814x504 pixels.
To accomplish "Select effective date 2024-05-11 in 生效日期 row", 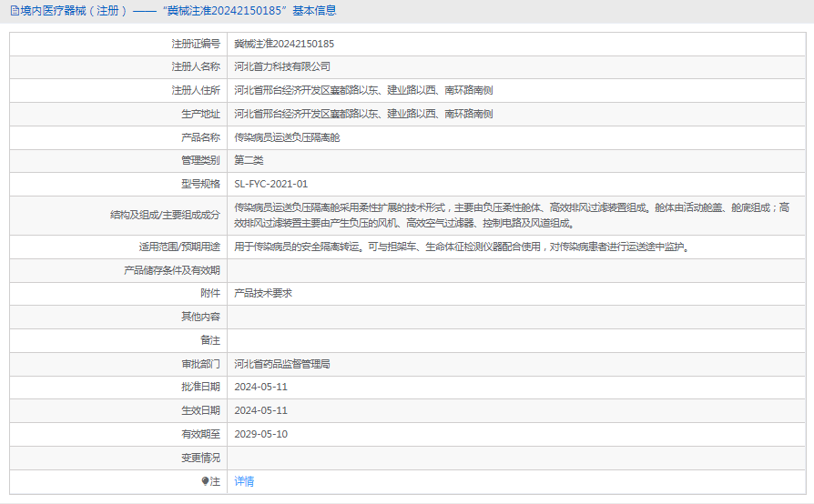I will click(x=260, y=410).
